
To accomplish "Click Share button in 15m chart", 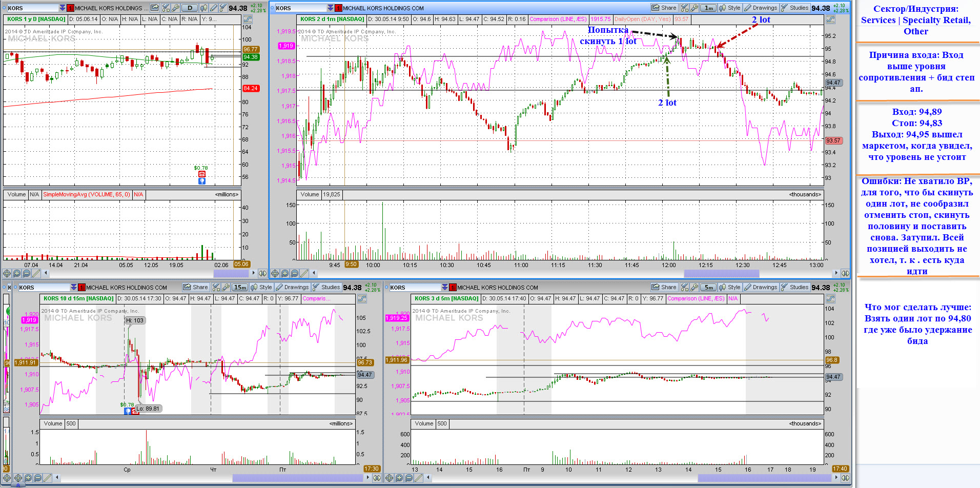I will coord(196,287).
